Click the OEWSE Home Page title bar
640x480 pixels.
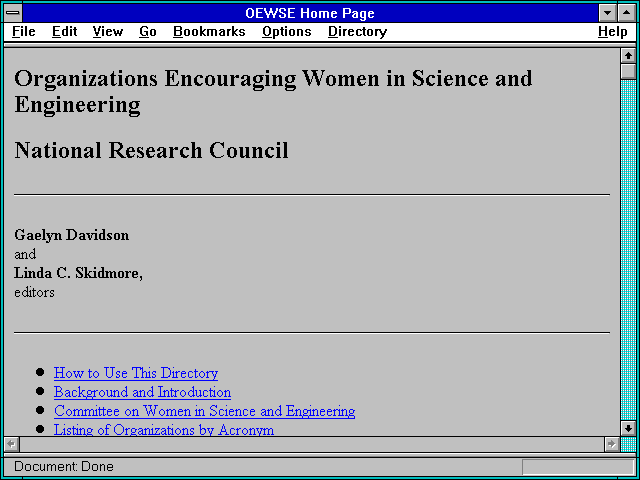310,13
